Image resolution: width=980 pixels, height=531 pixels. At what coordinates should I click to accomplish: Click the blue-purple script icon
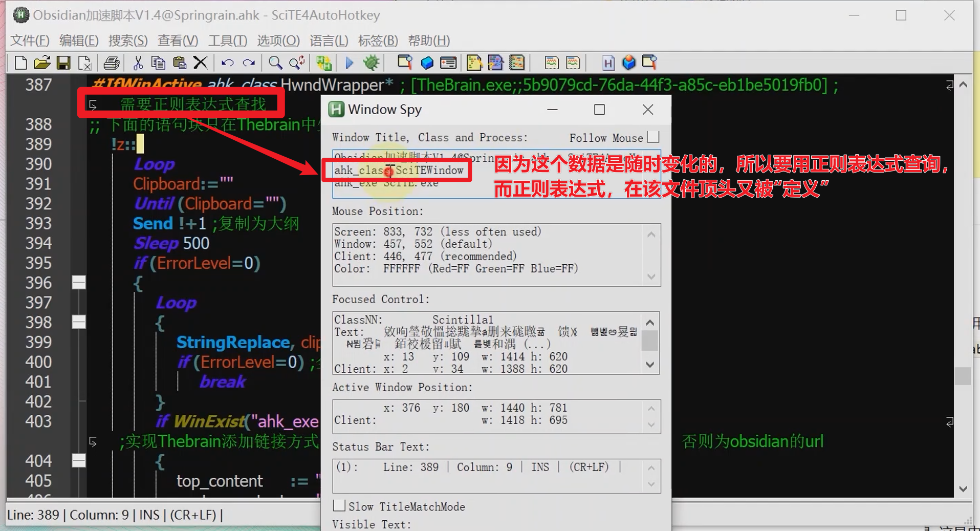pyautogui.click(x=495, y=63)
